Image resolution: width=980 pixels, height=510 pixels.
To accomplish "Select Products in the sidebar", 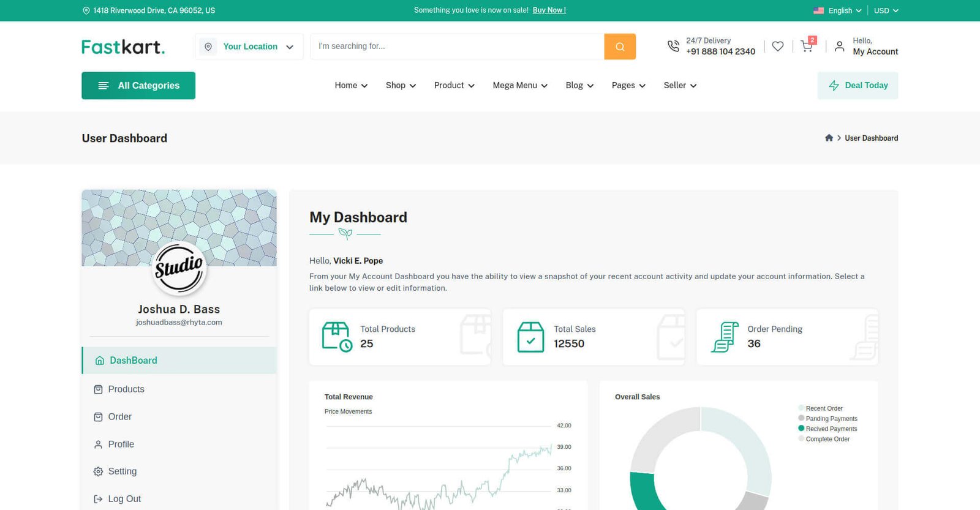I will pyautogui.click(x=126, y=389).
